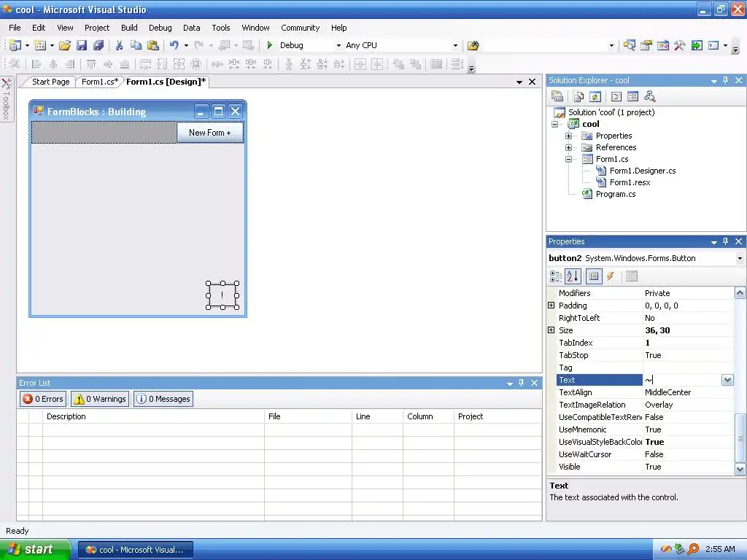
Task: Toggle the Properties view button
Action: click(594, 276)
